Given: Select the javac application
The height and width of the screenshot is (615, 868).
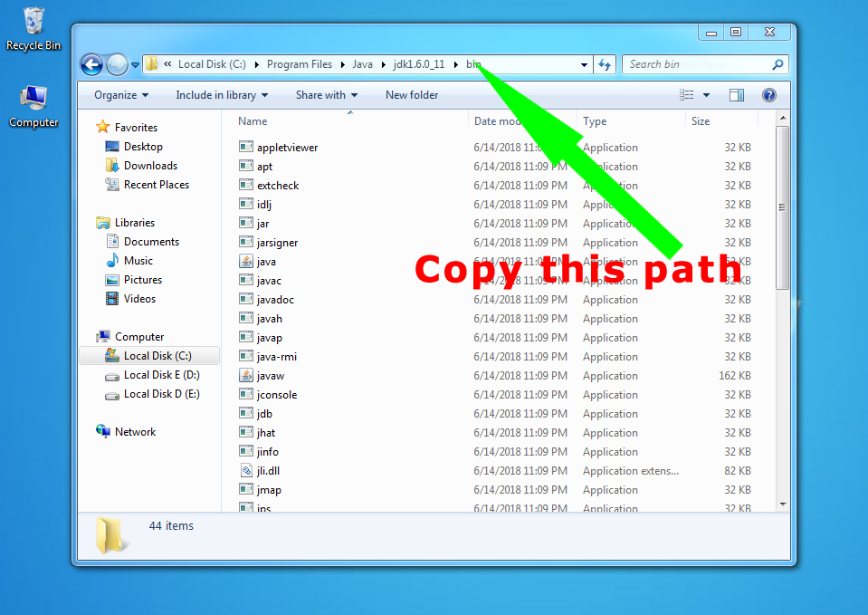Looking at the screenshot, I should [x=268, y=280].
